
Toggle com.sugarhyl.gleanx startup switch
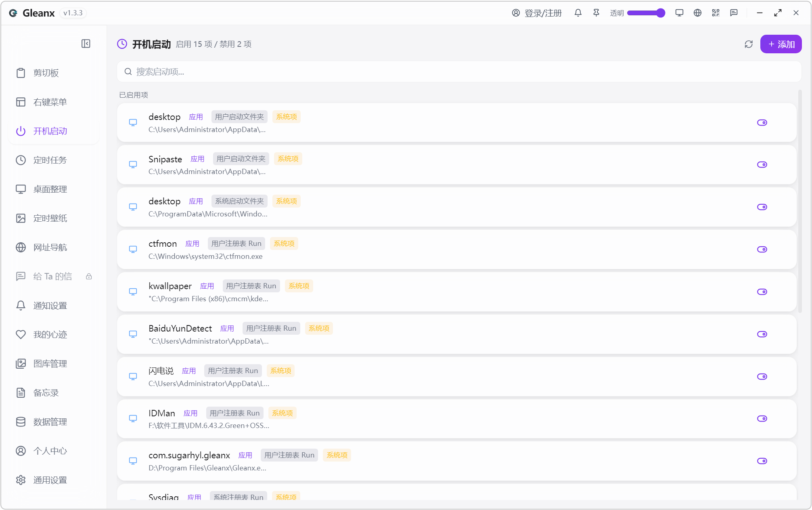(x=762, y=461)
